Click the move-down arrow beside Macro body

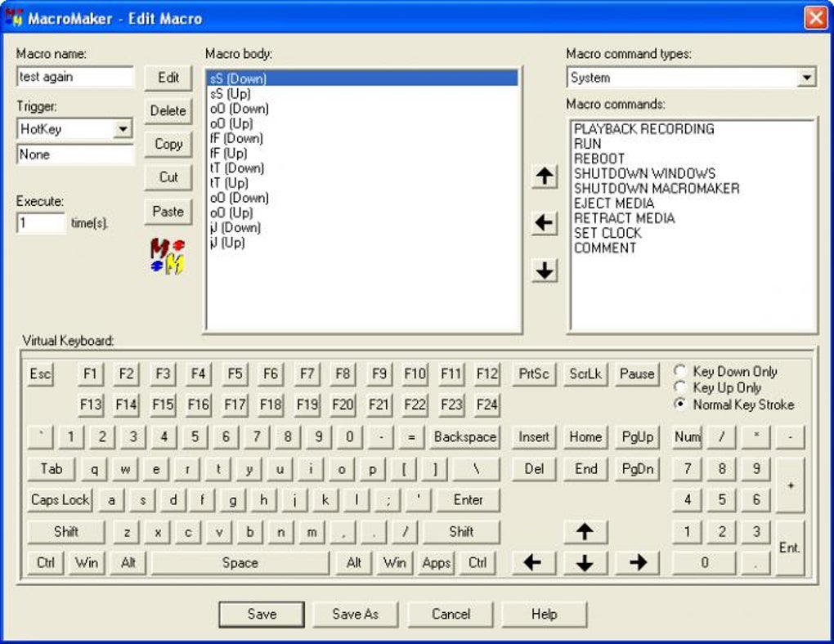(x=544, y=271)
